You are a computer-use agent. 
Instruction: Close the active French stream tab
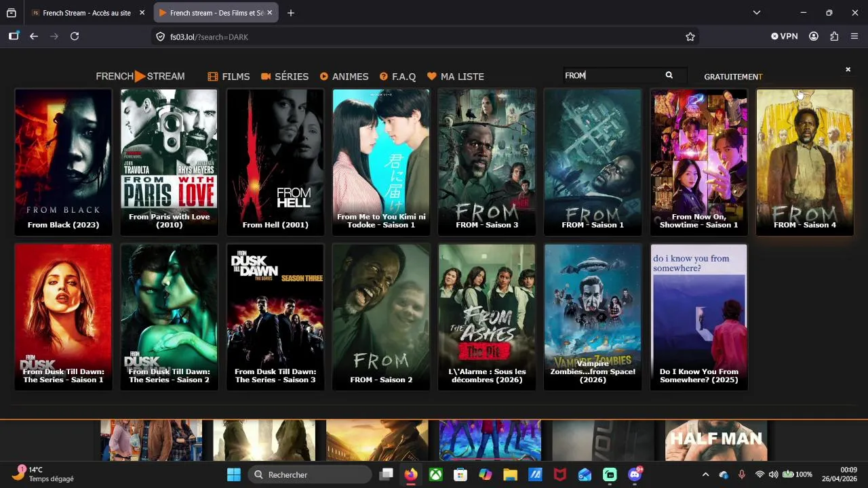269,13
